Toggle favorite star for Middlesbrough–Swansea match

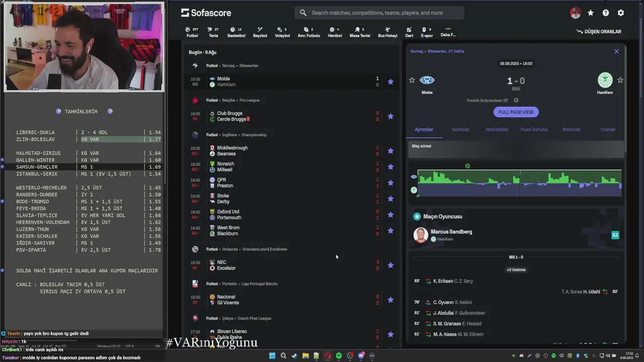[x=390, y=151]
